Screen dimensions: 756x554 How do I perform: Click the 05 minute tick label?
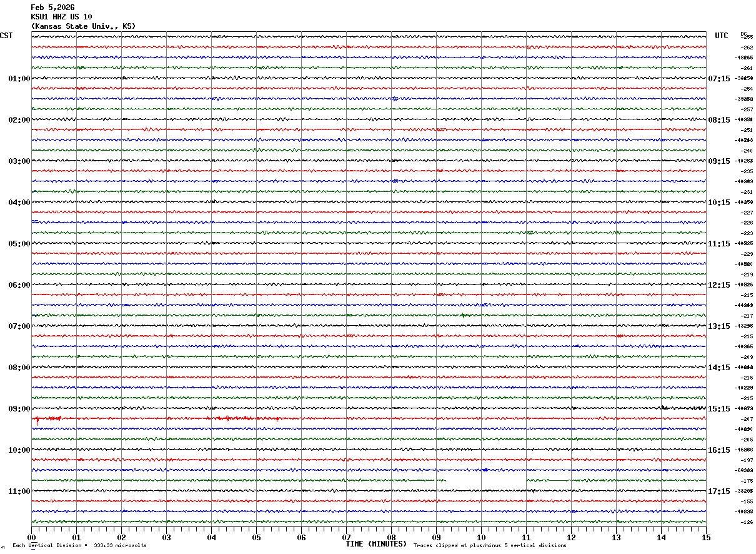tap(256, 537)
